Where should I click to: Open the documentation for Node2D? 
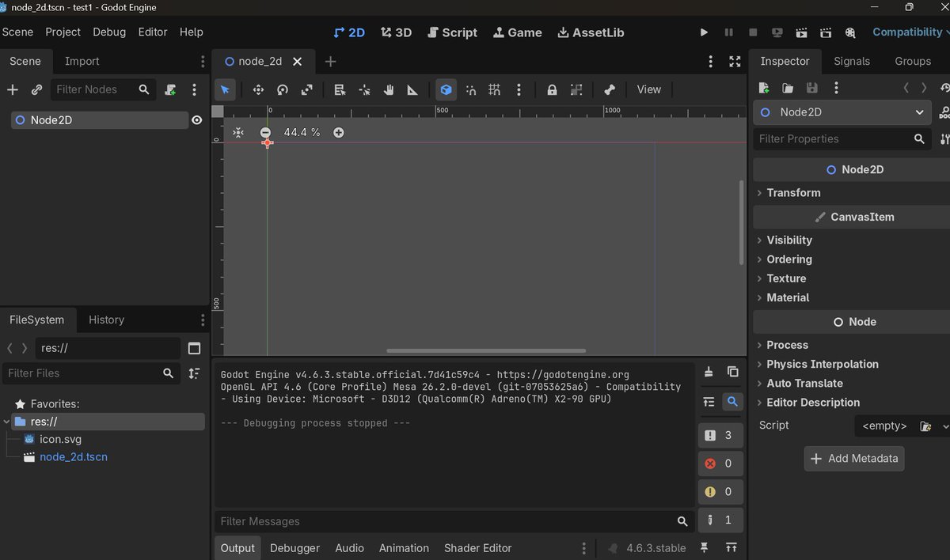944,112
